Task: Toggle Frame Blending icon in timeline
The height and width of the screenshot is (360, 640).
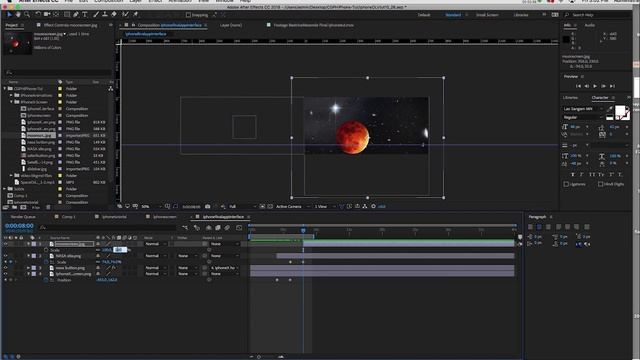Action: tap(218, 227)
